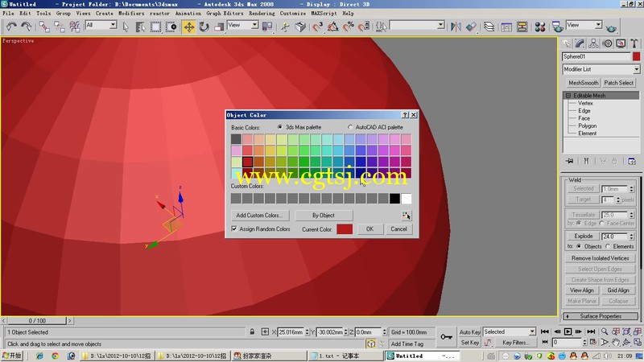Viewport: 644px width, 362px height.
Task: Switch to the Motion panel tab icon
Action: [x=608, y=43]
